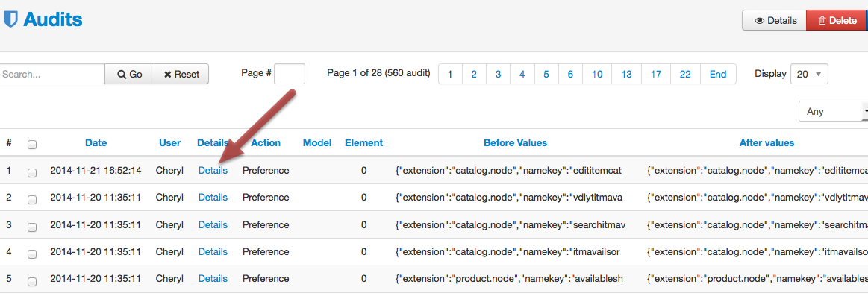The height and width of the screenshot is (296, 868).
Task: Check the checkbox for row 1
Action: tap(32, 173)
